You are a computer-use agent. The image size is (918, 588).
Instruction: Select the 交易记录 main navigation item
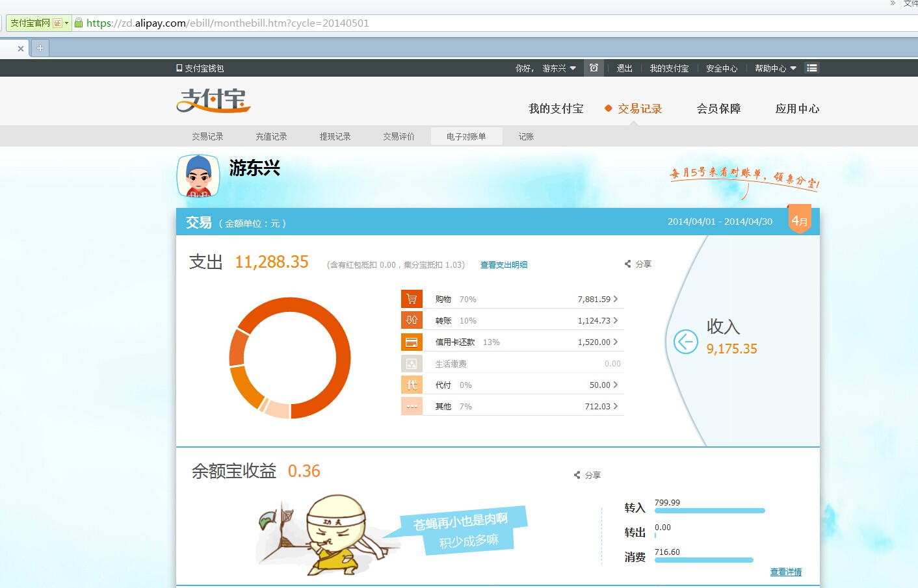click(640, 109)
